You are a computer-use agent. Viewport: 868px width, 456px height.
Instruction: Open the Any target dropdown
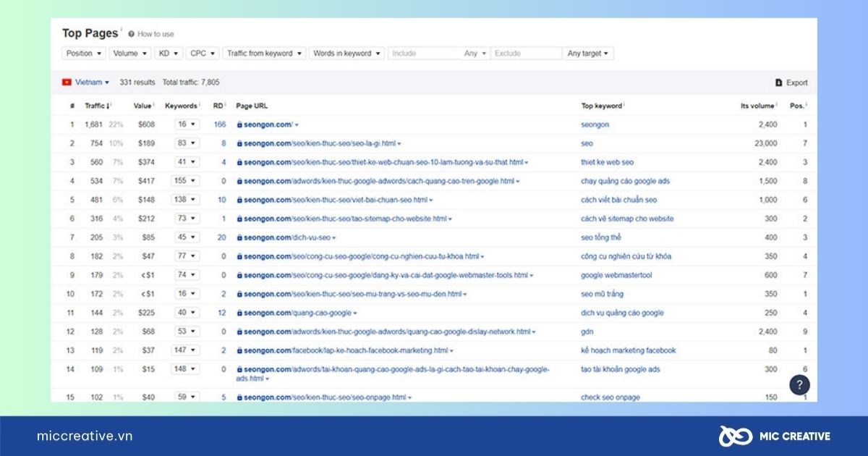[x=588, y=54]
